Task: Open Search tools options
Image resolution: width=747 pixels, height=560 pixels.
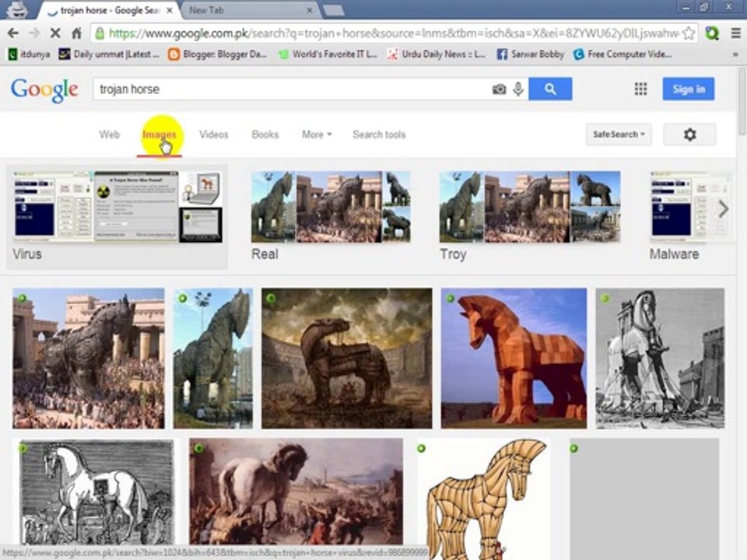Action: pyautogui.click(x=379, y=135)
